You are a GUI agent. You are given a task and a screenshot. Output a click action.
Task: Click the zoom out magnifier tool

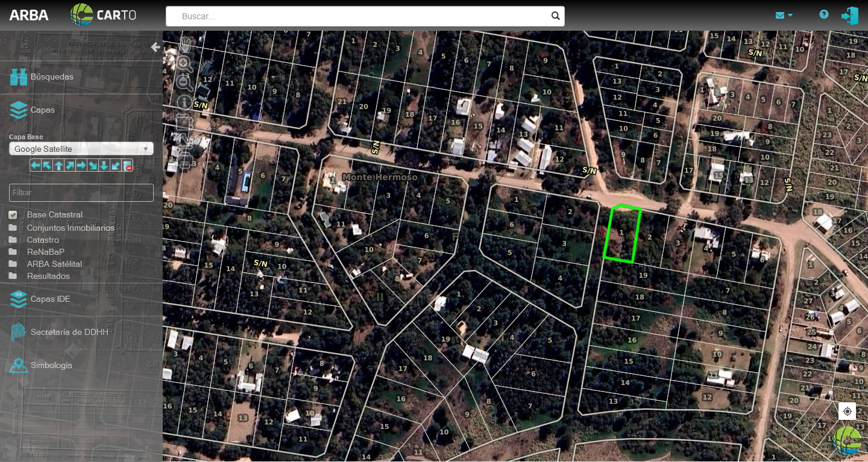click(184, 83)
